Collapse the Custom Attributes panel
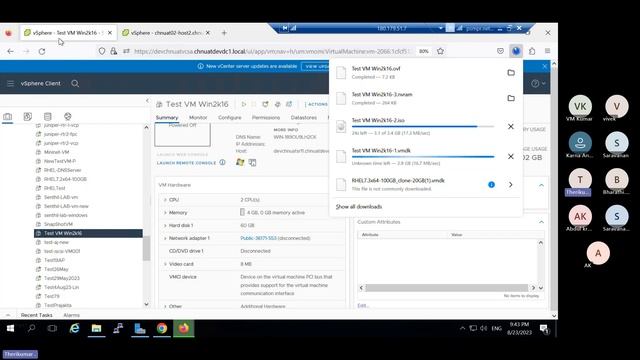Viewport: 640px width, 360px height. coord(541,222)
